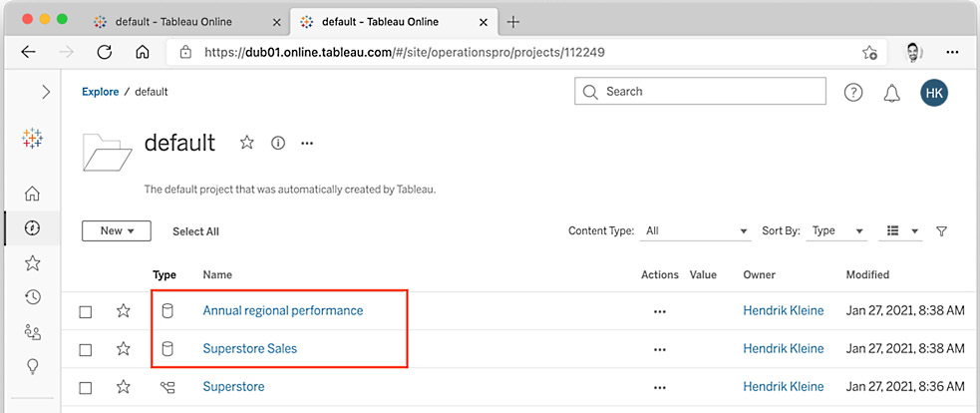The width and height of the screenshot is (980, 413).
Task: Tick the Superstore workbook checkbox
Action: point(86,387)
